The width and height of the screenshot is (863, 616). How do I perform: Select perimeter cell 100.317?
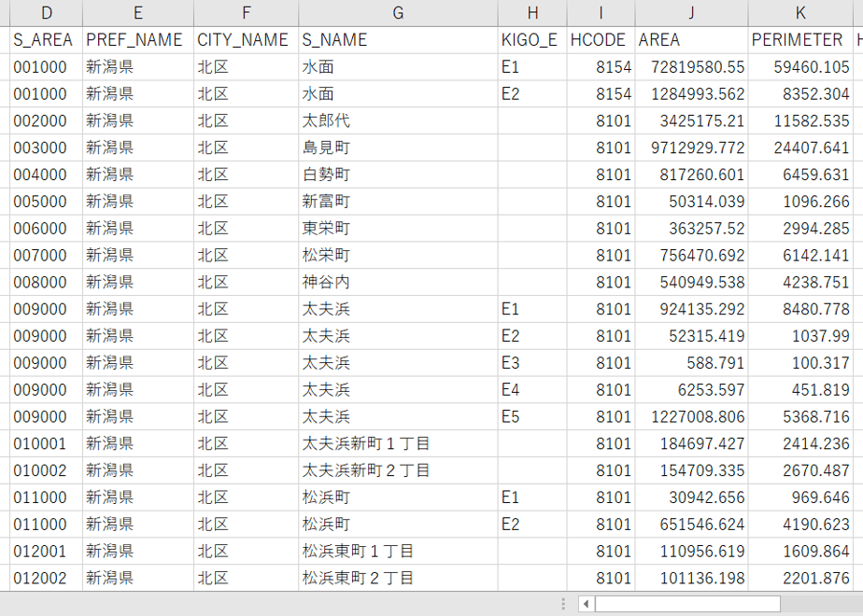coord(800,363)
